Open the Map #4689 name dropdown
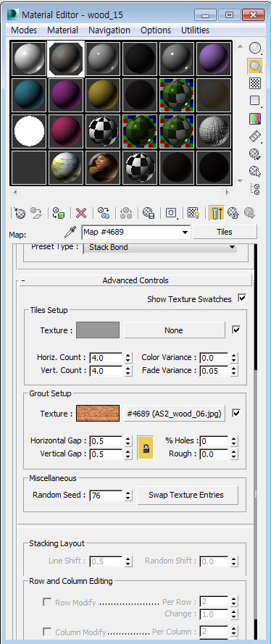 [x=136, y=232]
